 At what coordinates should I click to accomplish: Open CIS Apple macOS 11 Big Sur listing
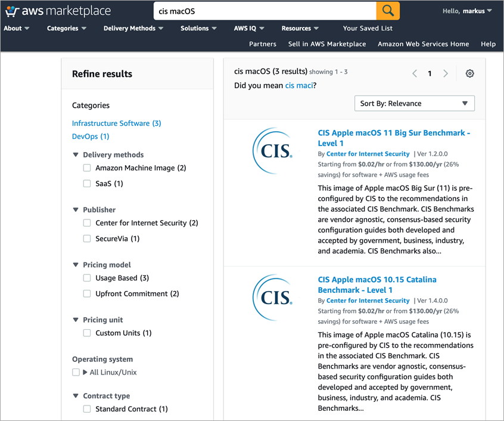click(394, 138)
